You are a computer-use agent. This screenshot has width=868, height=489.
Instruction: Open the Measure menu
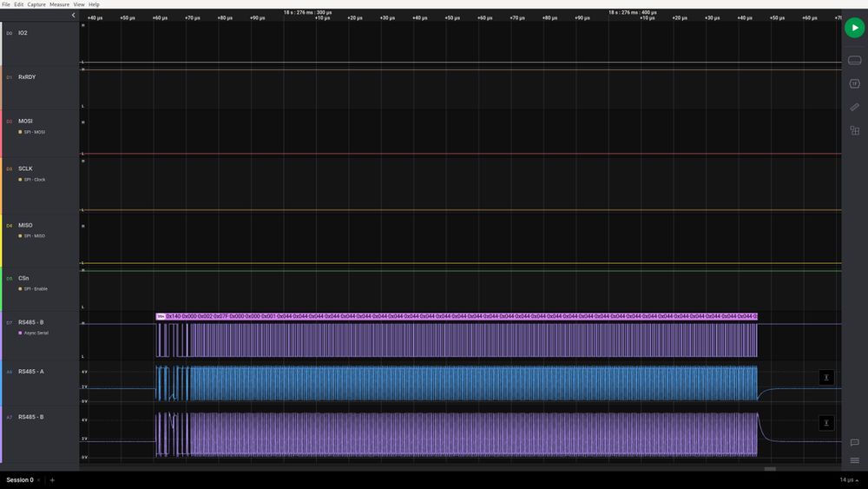[59, 3]
